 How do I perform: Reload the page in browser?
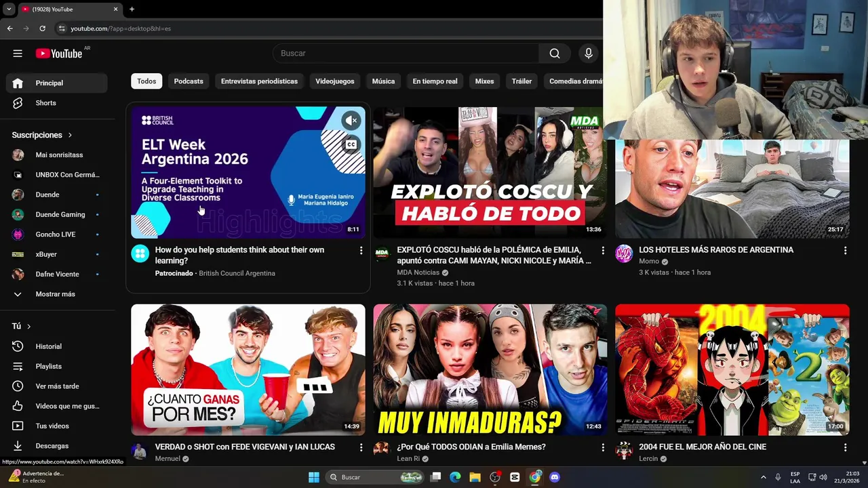point(42,28)
